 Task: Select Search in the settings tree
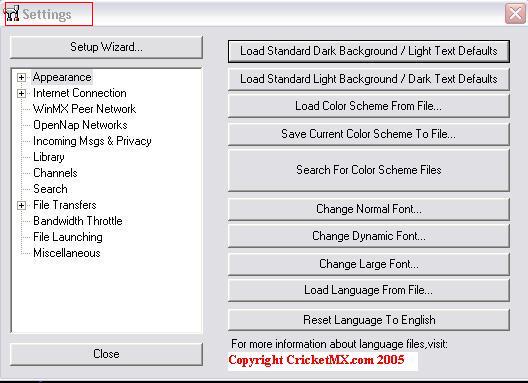(x=50, y=189)
